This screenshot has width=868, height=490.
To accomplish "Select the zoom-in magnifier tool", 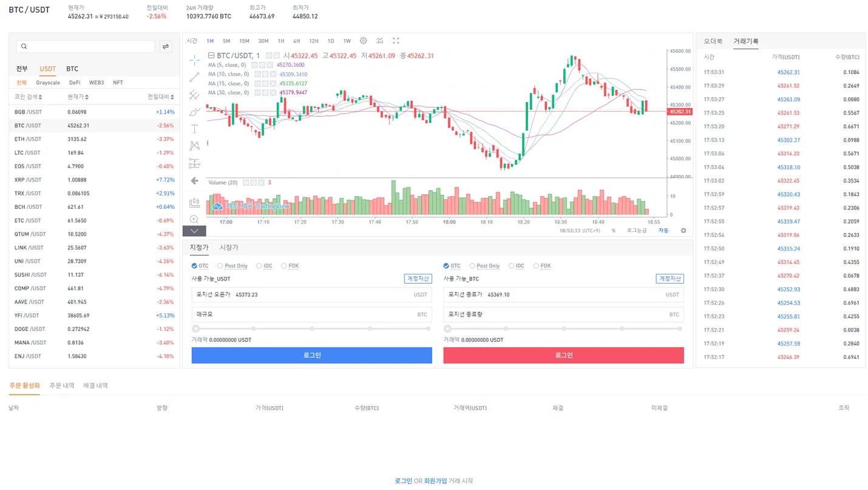I will pos(194,219).
